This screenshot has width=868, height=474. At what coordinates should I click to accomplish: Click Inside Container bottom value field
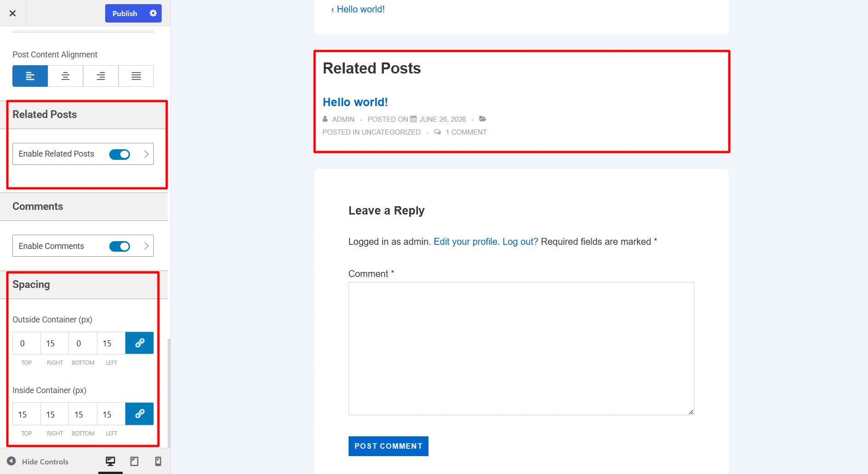(x=83, y=414)
